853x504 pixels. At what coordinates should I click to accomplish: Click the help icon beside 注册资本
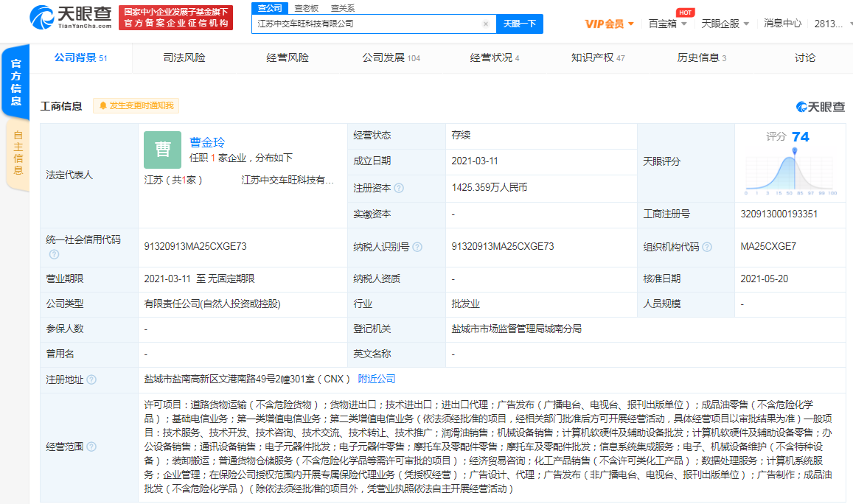click(399, 188)
